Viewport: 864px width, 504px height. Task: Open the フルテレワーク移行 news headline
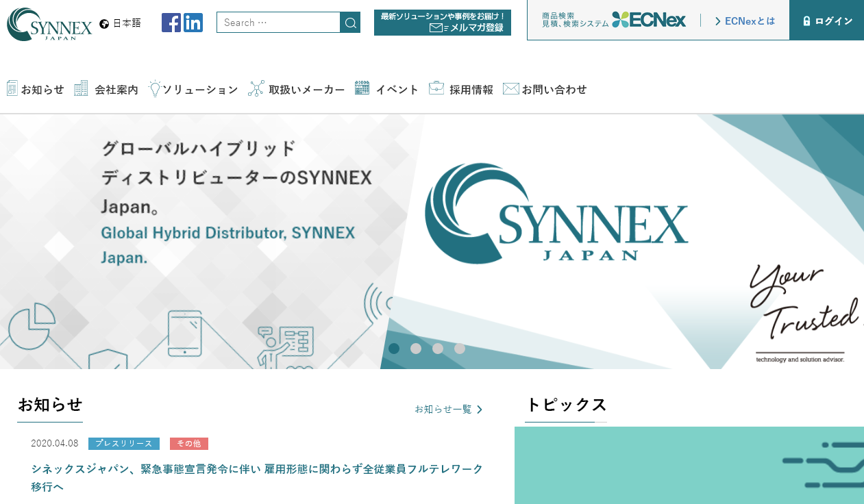pyautogui.click(x=257, y=478)
